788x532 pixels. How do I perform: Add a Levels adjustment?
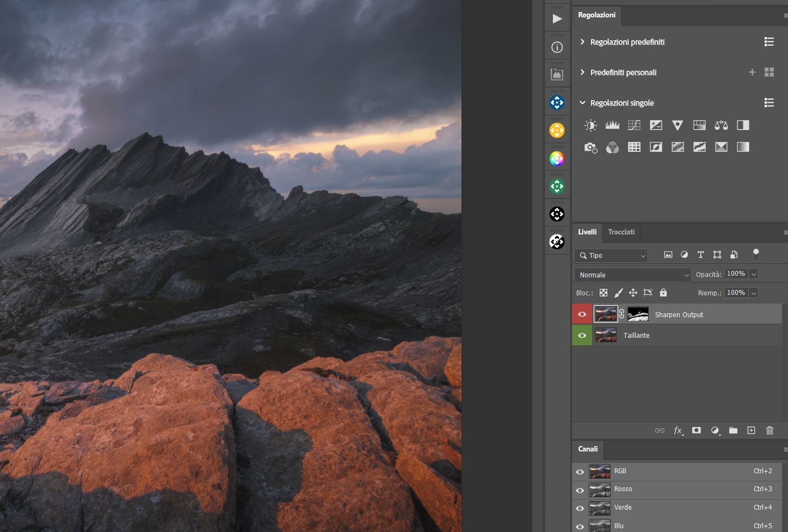pyautogui.click(x=612, y=126)
